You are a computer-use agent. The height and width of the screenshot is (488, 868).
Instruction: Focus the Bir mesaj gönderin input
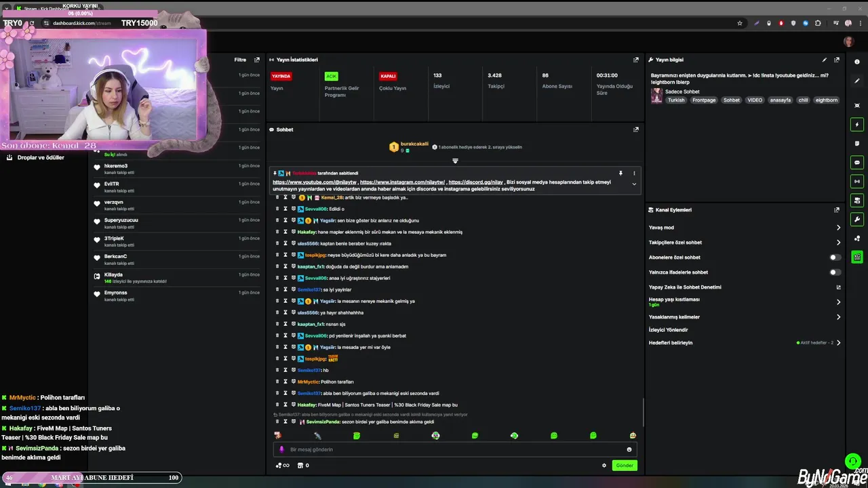[454, 449]
